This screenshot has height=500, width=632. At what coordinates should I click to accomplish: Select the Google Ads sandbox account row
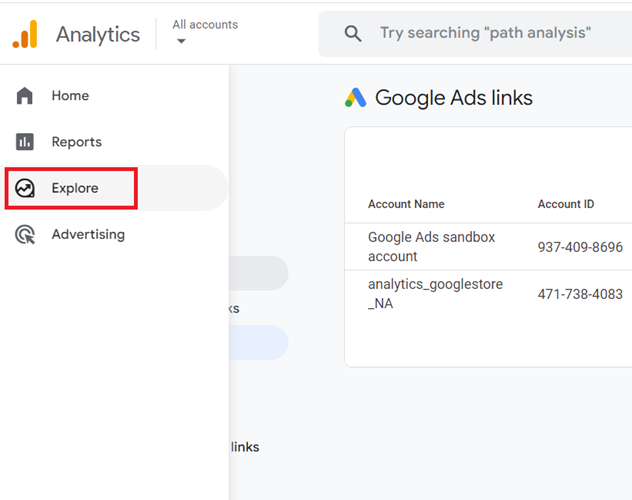(x=488, y=247)
